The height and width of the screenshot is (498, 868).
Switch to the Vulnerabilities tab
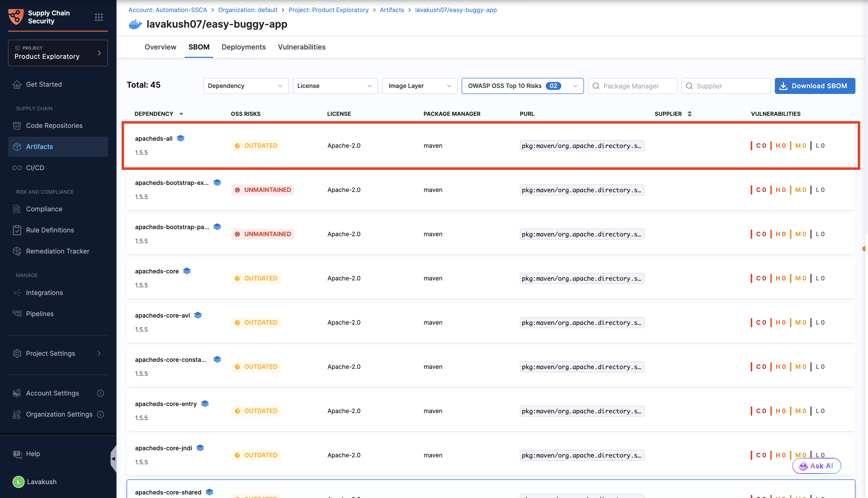pyautogui.click(x=302, y=47)
